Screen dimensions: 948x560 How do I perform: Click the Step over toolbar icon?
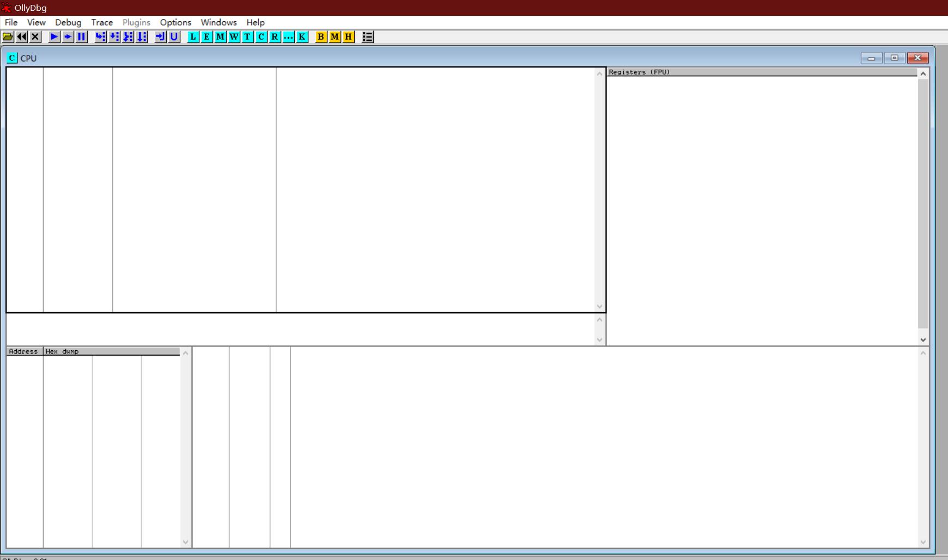coord(114,37)
